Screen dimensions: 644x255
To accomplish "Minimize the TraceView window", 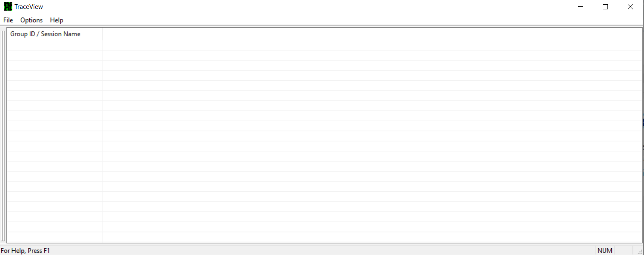I will [x=581, y=6].
